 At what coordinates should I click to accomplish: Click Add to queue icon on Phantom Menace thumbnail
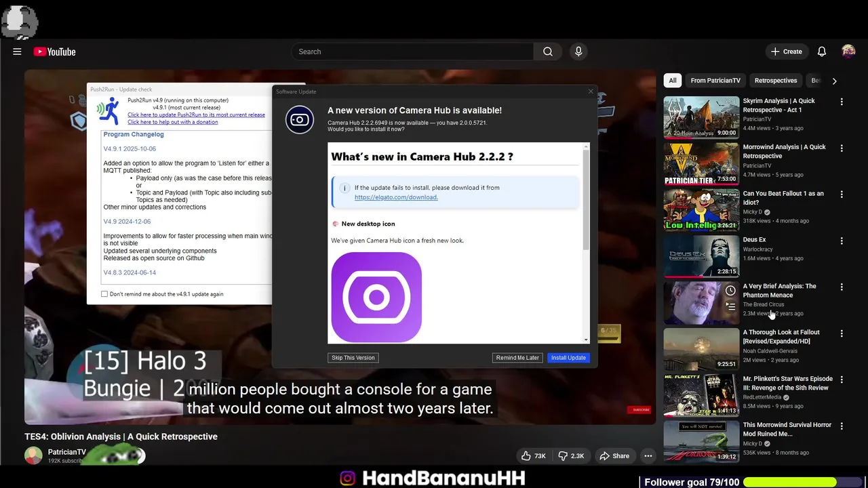tap(730, 306)
